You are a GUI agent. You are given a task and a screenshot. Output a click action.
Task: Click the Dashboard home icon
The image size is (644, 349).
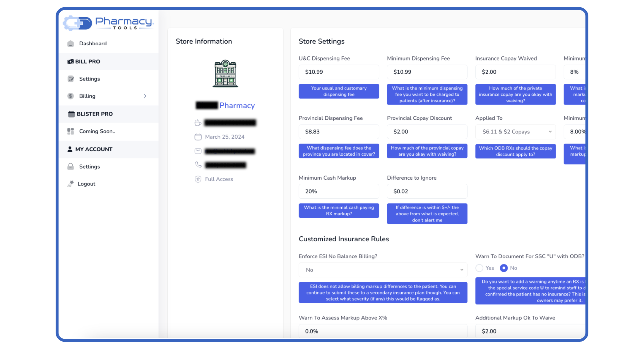click(71, 44)
